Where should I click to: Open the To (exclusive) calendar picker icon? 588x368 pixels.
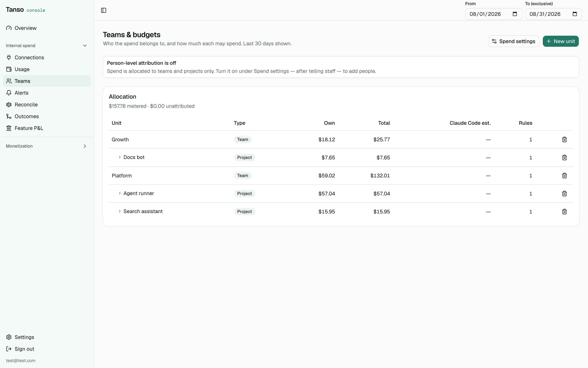(575, 14)
